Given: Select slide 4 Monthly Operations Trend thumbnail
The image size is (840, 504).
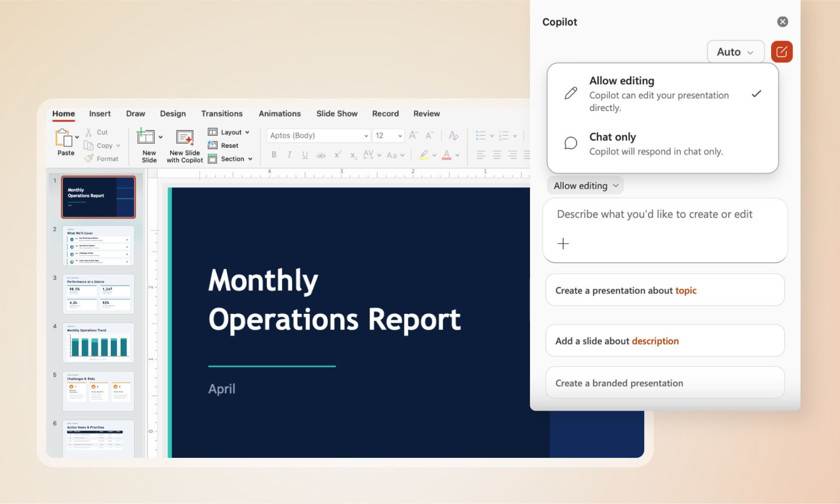Looking at the screenshot, I should coord(98,343).
